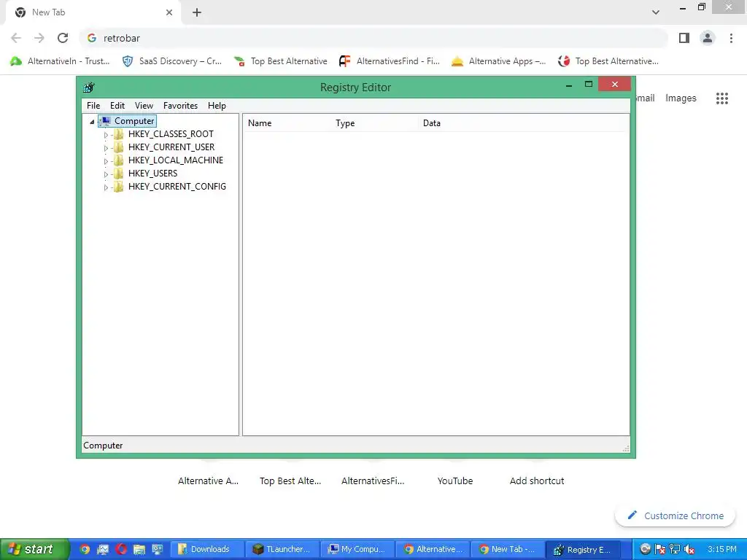Viewport: 747px width, 560px height.
Task: Toggle the Chrome side panel icon
Action: click(684, 38)
